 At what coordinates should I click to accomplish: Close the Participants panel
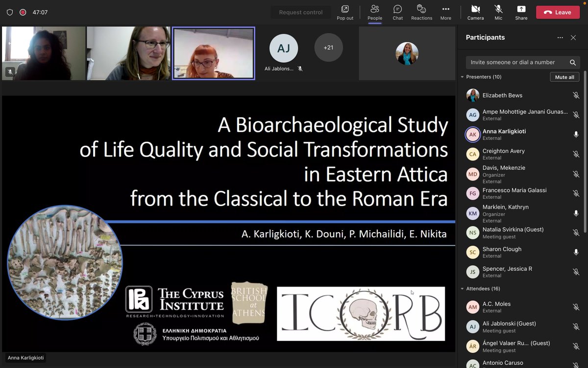(573, 37)
